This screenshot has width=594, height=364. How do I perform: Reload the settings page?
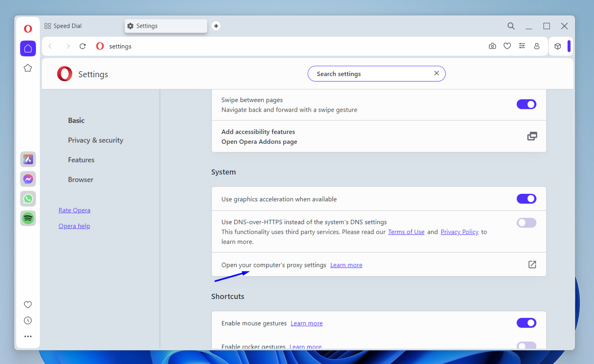pyautogui.click(x=83, y=46)
